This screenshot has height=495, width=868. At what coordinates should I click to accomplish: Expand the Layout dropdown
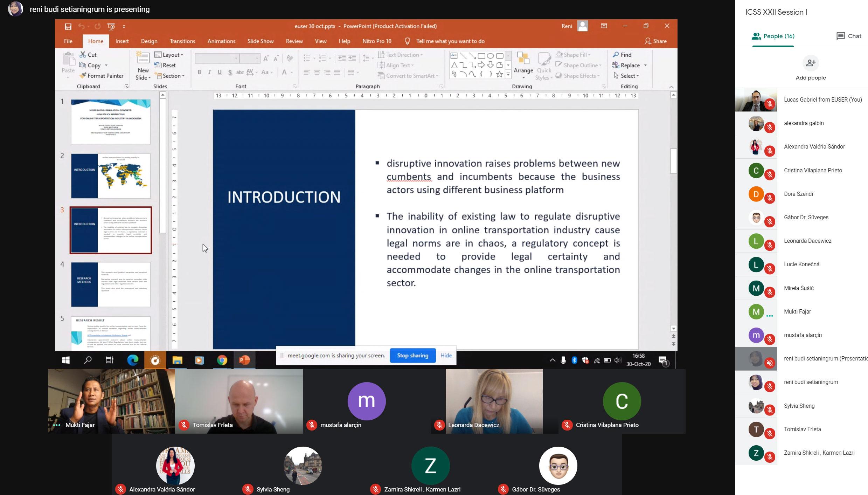coord(169,55)
